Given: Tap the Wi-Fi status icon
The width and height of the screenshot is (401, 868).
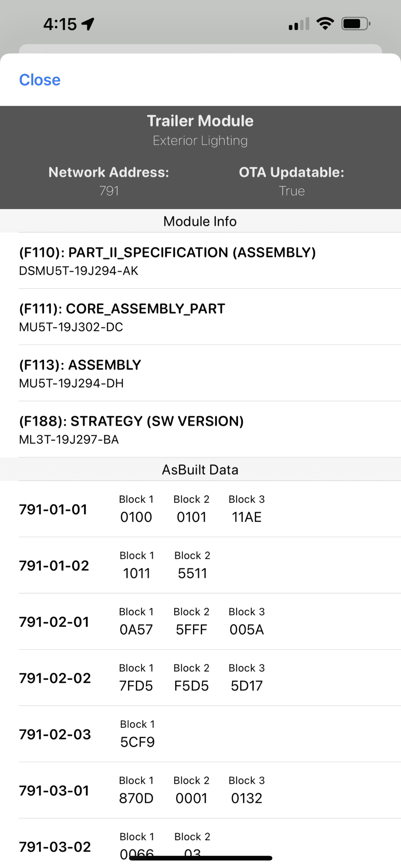Looking at the screenshot, I should coord(325,24).
